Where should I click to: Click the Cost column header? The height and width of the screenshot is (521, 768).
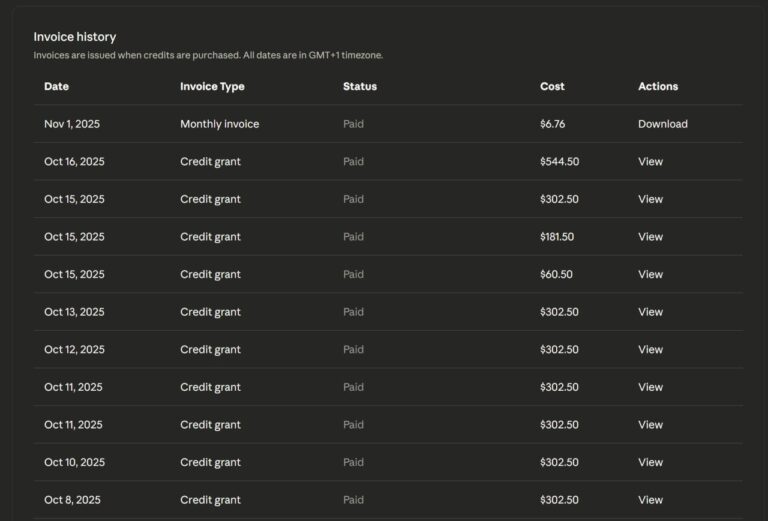(x=552, y=86)
